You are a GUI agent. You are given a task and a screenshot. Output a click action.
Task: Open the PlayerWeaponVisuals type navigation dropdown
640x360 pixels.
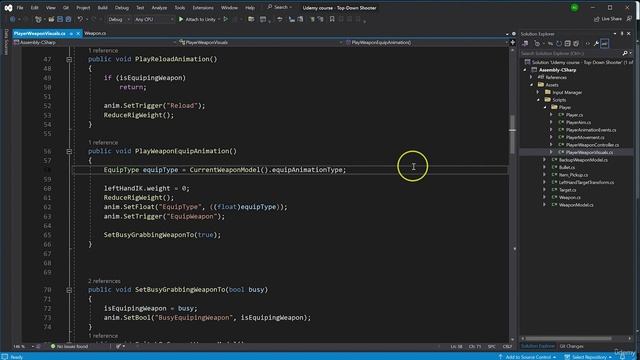[260, 42]
